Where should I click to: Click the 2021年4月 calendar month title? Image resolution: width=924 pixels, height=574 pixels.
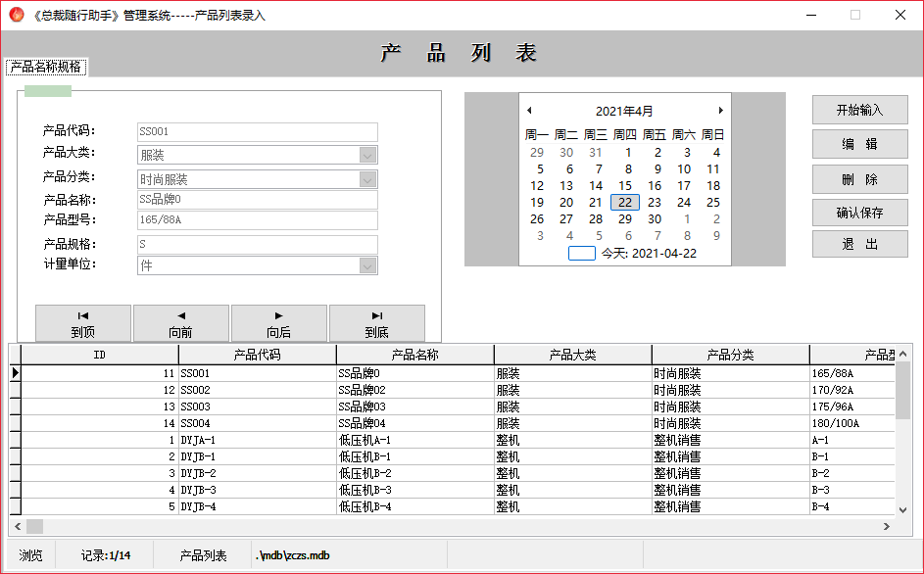[624, 111]
